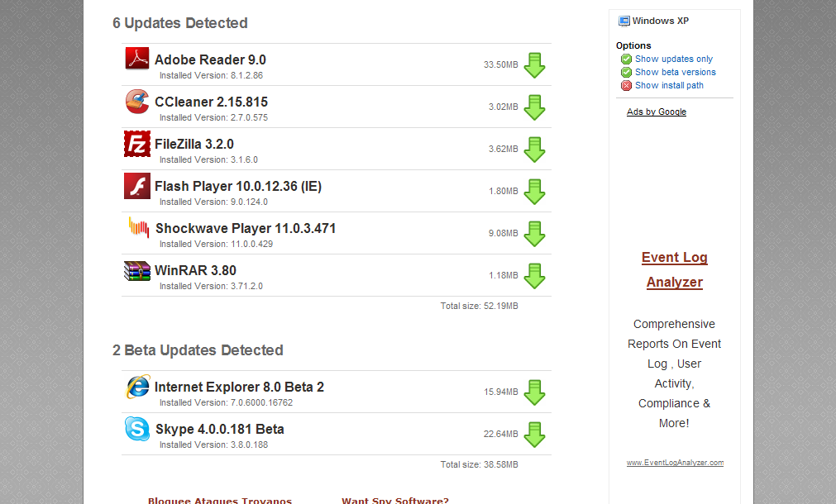Download Adobe Reader 9.0 with green arrow

pos(534,65)
